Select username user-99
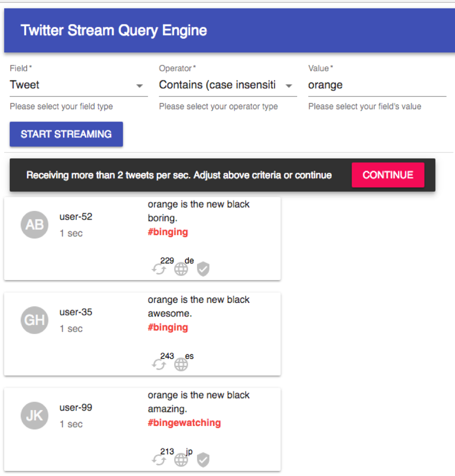 [76, 407]
